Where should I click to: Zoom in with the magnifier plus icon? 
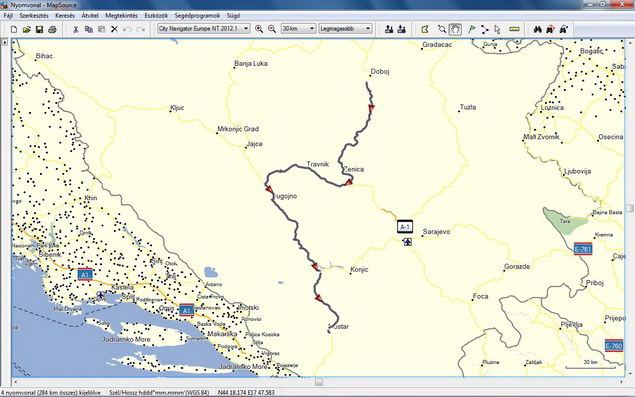[x=259, y=29]
